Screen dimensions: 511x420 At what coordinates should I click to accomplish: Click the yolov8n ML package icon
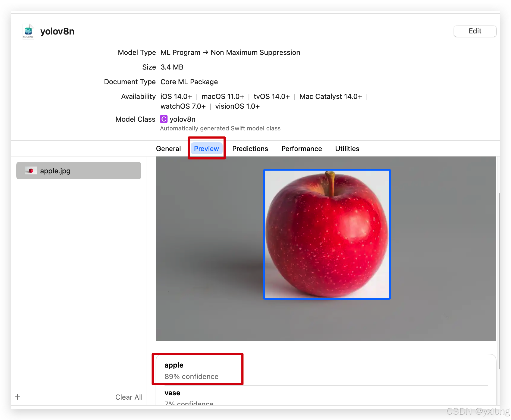pos(28,31)
